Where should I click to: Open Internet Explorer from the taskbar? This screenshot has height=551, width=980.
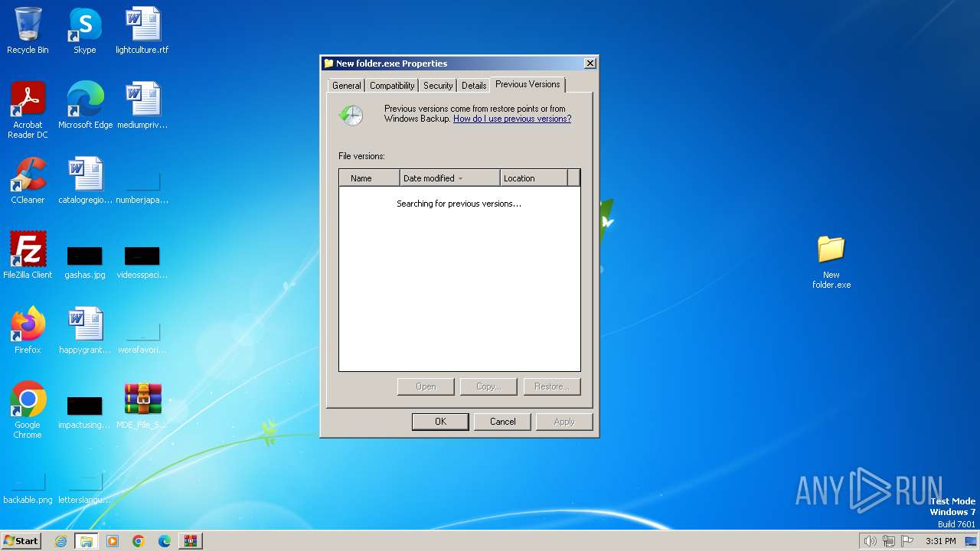[x=60, y=541]
